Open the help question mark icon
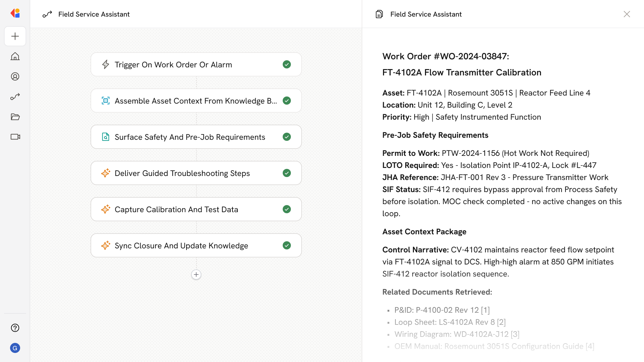Viewport: 644px width, 362px height. coord(15,328)
